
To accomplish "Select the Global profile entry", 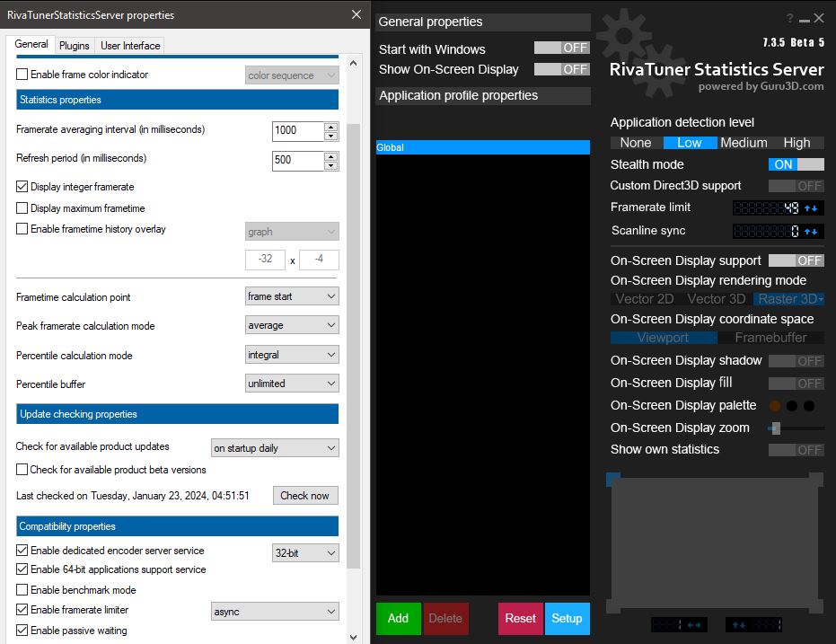I will 483,147.
